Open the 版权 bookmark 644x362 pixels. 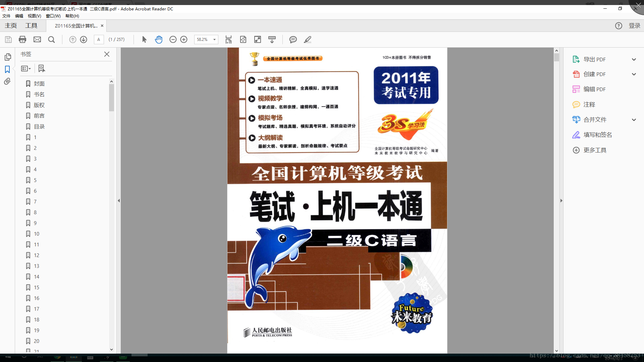[x=39, y=105]
